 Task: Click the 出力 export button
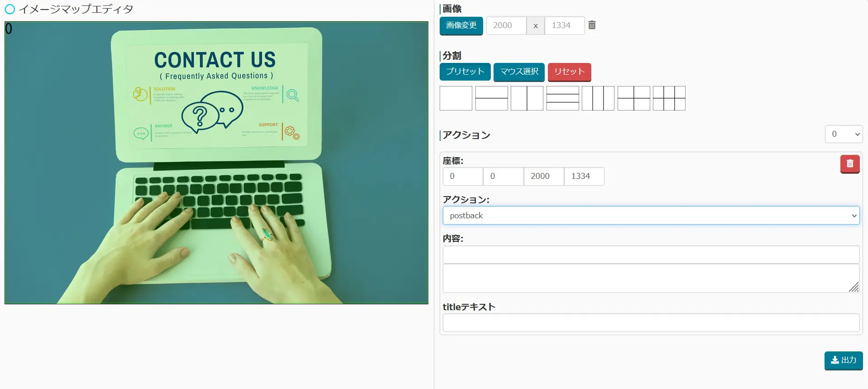click(843, 360)
